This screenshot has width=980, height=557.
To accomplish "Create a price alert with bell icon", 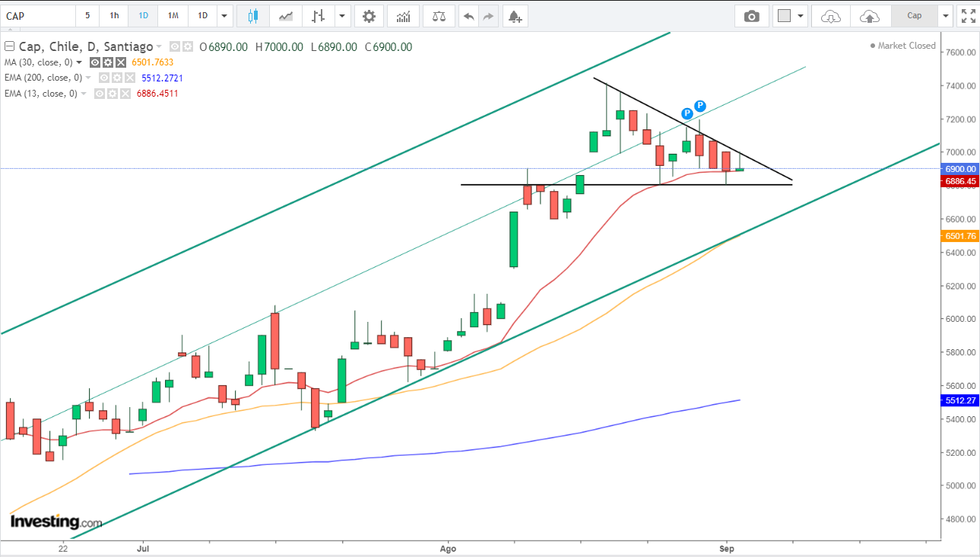I will click(515, 15).
